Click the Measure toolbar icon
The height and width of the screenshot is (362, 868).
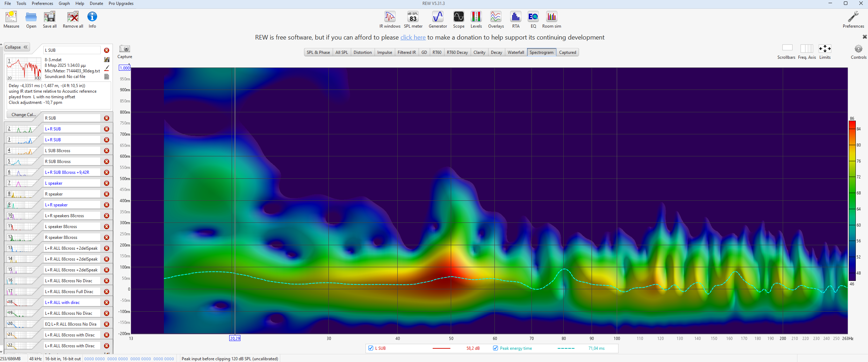click(x=11, y=20)
